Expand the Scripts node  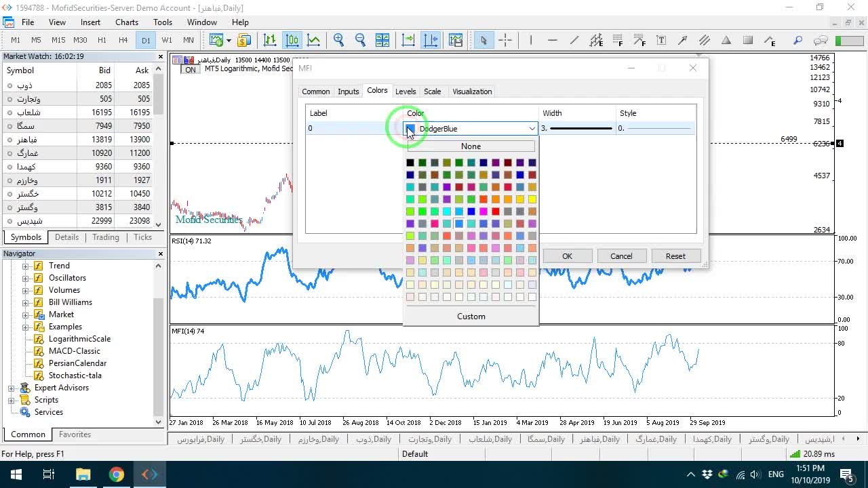tap(12, 400)
